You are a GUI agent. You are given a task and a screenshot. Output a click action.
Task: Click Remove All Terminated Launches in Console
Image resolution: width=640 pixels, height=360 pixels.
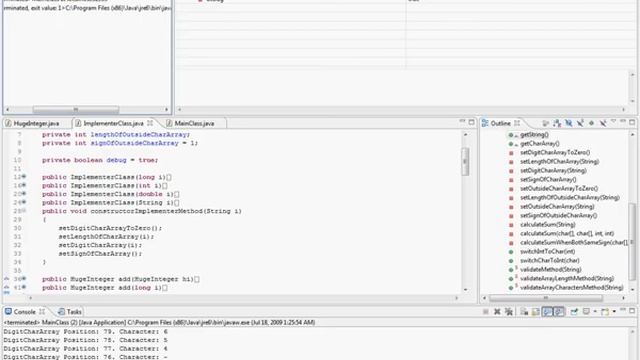tap(509, 312)
